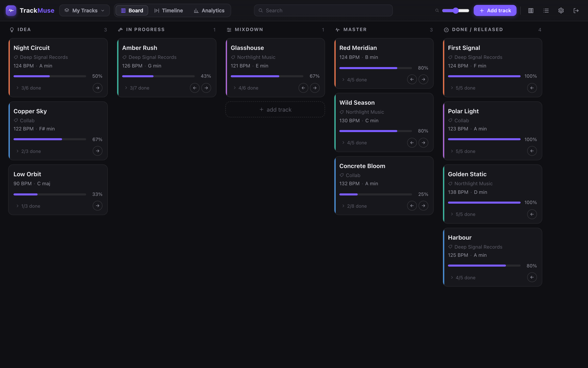Open the My Tracks dropdown
This screenshot has width=588, height=368.
point(84,10)
